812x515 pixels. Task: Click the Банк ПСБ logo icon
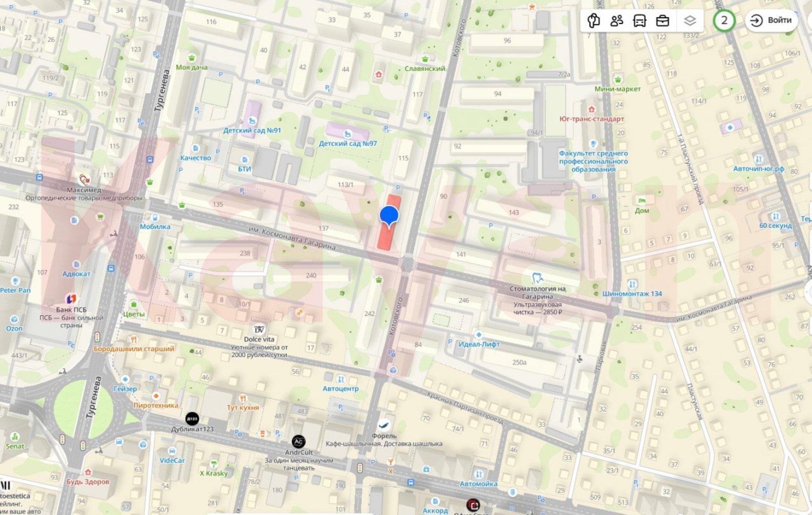(71, 299)
